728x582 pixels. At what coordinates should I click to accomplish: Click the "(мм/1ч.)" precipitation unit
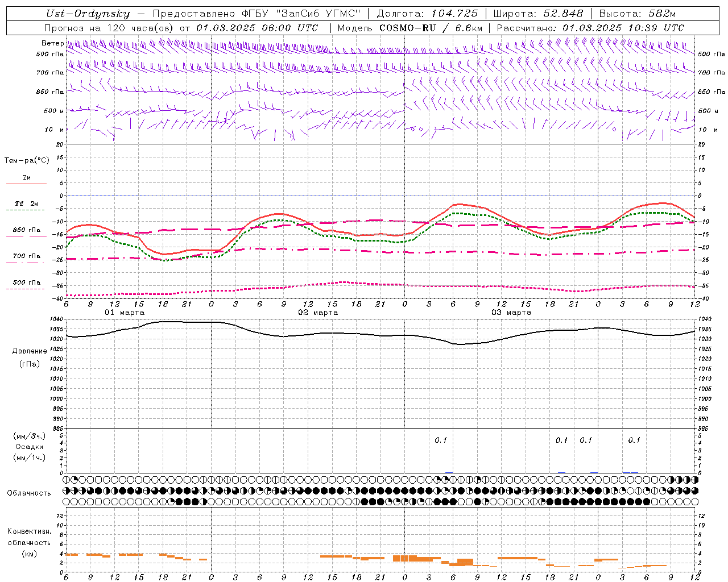(x=30, y=458)
